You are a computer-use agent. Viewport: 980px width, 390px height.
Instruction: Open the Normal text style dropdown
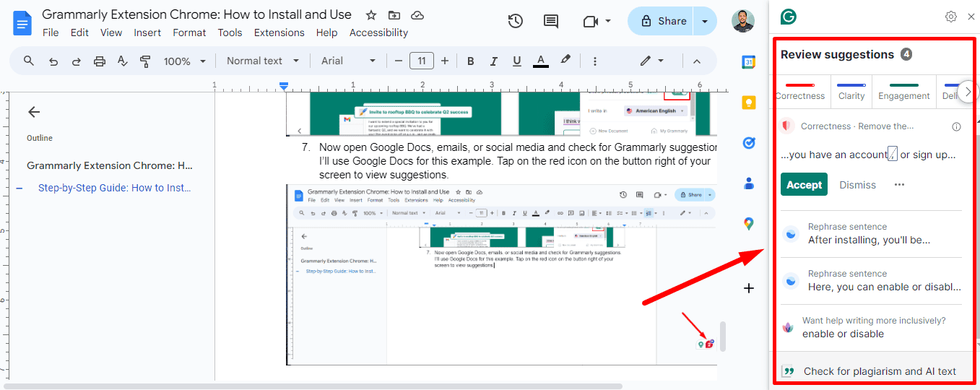pos(263,61)
